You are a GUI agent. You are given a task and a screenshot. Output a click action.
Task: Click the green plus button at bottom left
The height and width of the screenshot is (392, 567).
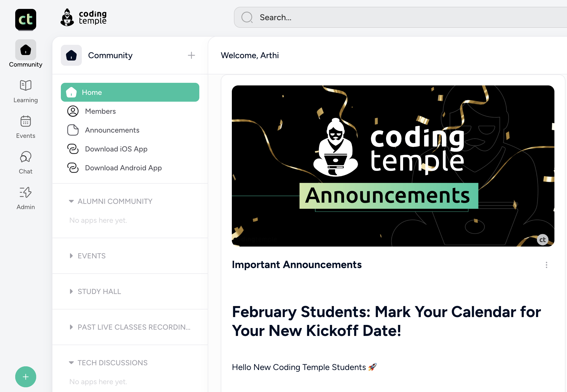pos(25,377)
